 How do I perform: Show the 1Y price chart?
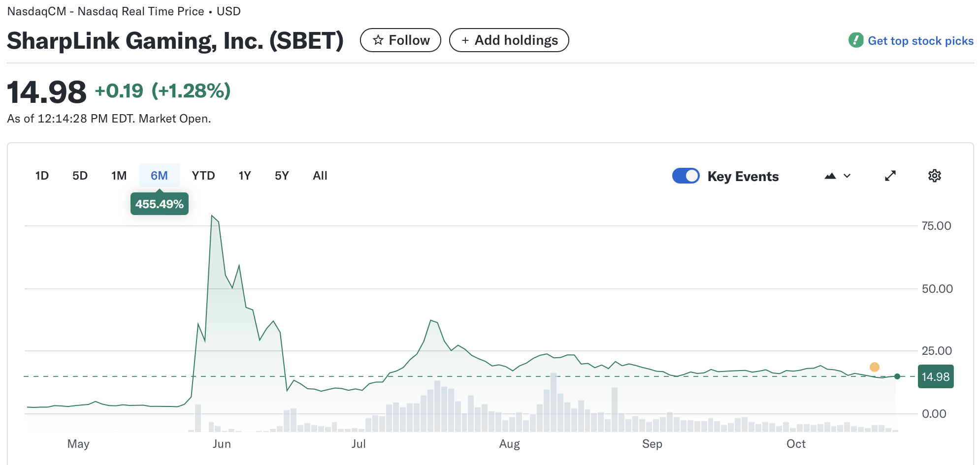click(244, 176)
